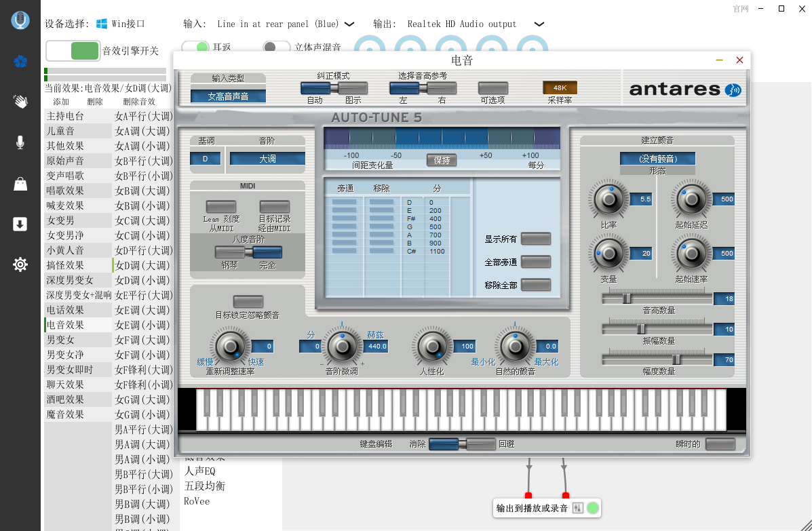Click the 幅度数量 slider handle

click(676, 359)
